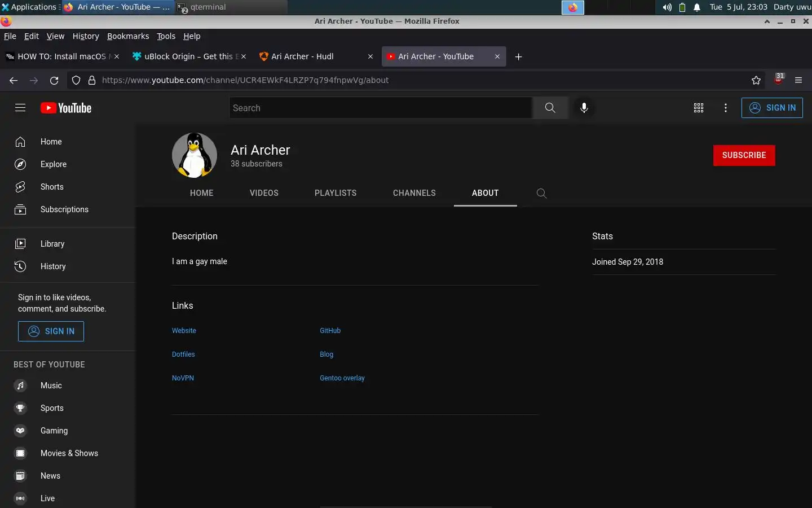Focus the YouTube search field
812x508 pixels.
(381, 108)
